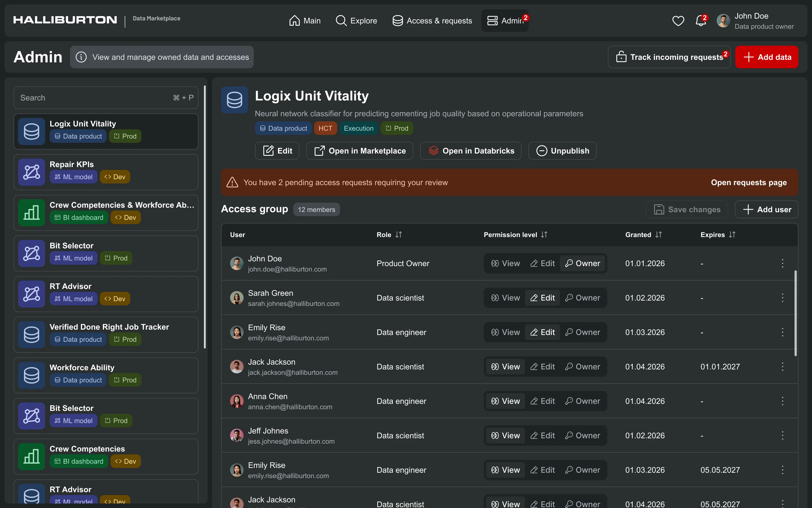Click the warning triangle in pending requests banner
The height and width of the screenshot is (508, 812).
pyautogui.click(x=232, y=182)
